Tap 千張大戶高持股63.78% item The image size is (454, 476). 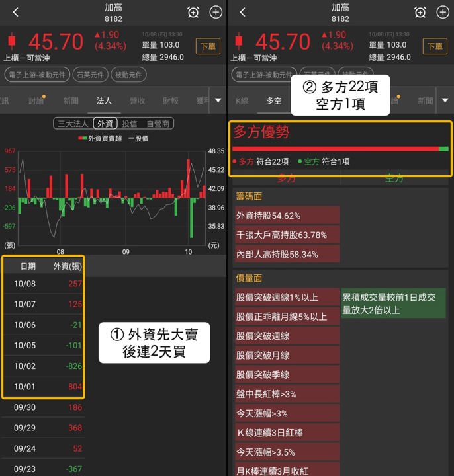(287, 235)
